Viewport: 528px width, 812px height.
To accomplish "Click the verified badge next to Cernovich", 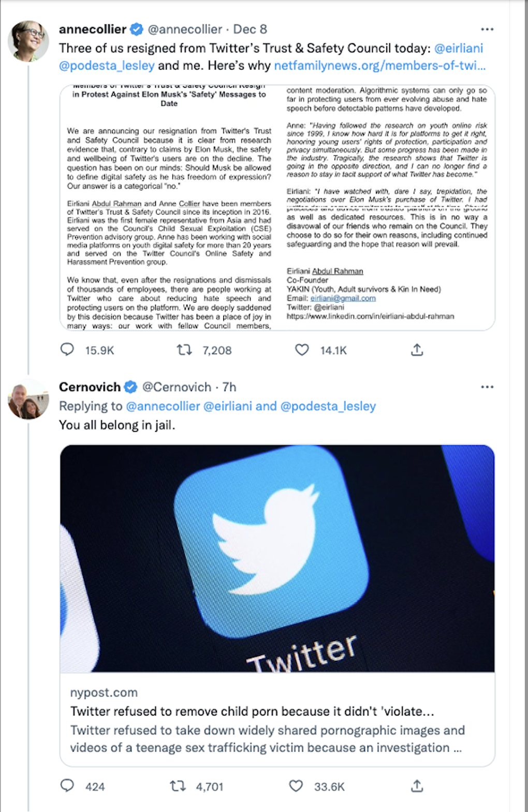I will tap(130, 387).
